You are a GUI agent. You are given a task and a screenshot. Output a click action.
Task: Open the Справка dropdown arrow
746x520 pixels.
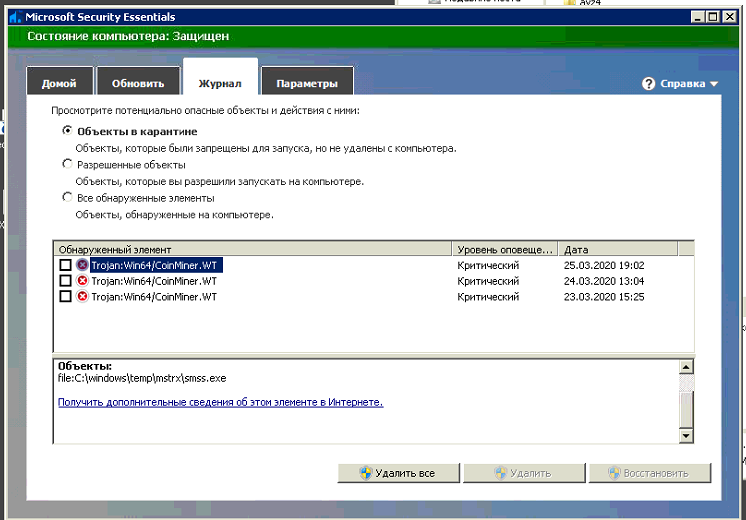tap(714, 84)
